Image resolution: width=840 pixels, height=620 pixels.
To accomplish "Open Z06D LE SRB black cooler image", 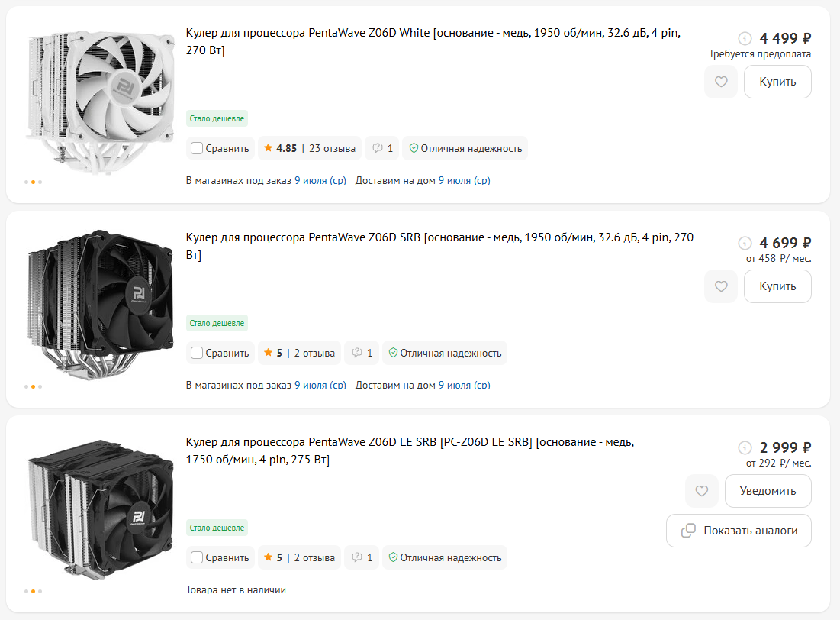I will (101, 509).
